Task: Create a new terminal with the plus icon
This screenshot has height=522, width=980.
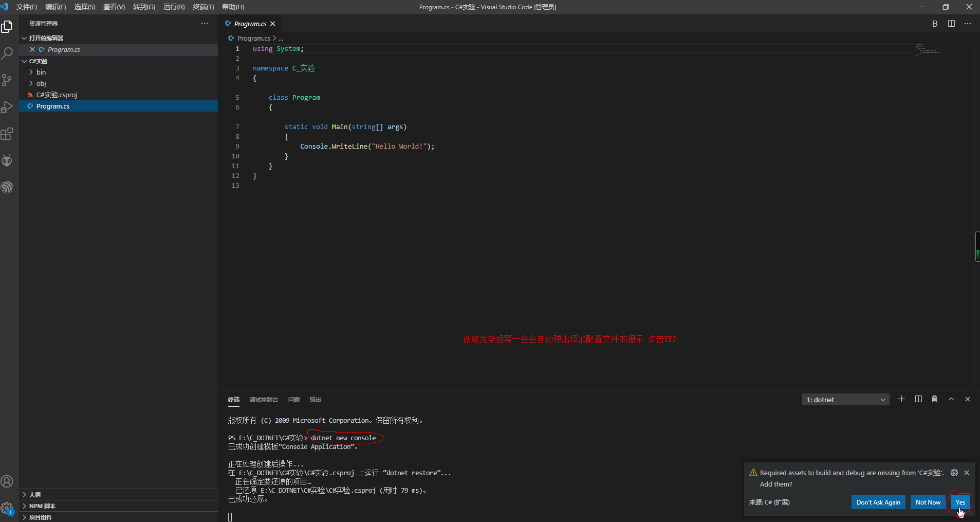Action: [901, 399]
